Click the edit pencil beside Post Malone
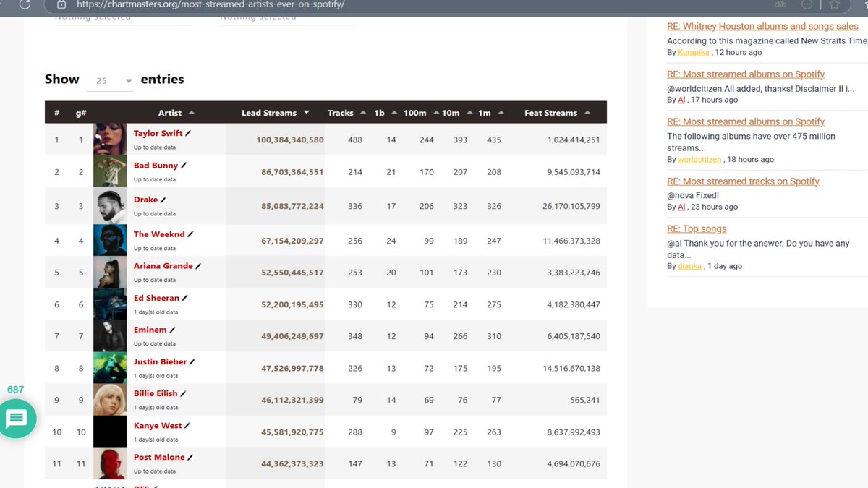Viewport: 868px width, 488px height. [x=191, y=458]
